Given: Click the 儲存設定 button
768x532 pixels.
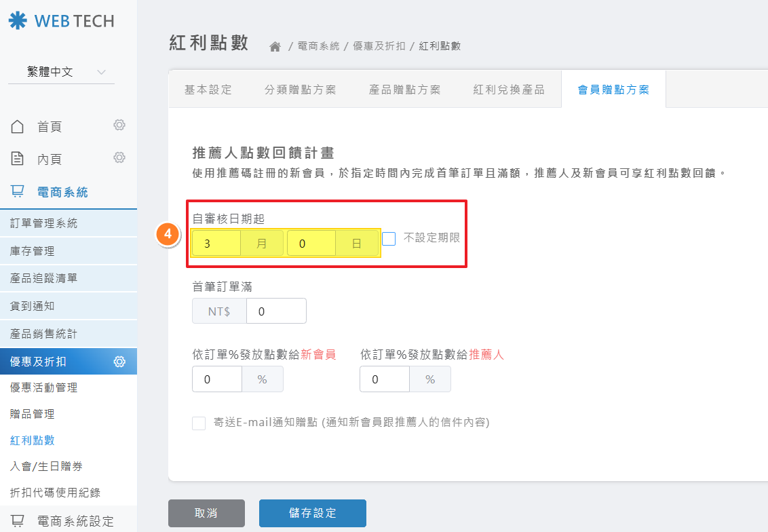Looking at the screenshot, I should tap(312, 513).
